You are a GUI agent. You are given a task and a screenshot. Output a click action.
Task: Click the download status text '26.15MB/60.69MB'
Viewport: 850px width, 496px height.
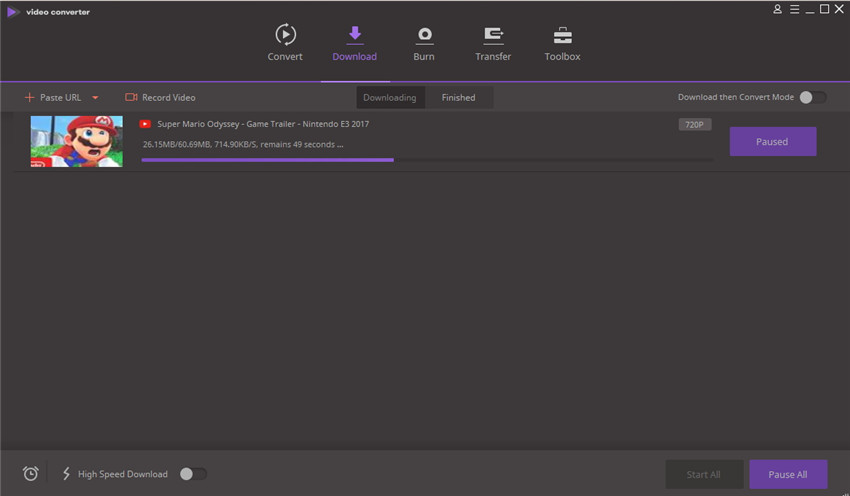click(x=176, y=145)
